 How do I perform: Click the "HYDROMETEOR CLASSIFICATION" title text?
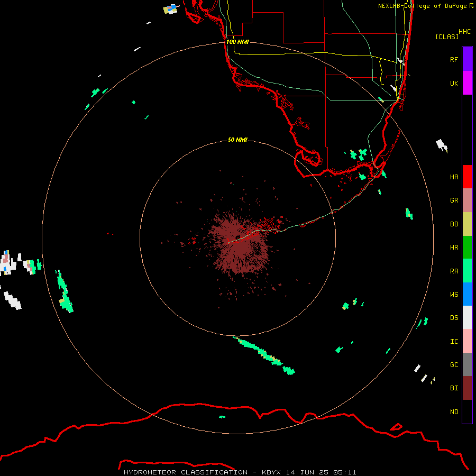point(186,472)
